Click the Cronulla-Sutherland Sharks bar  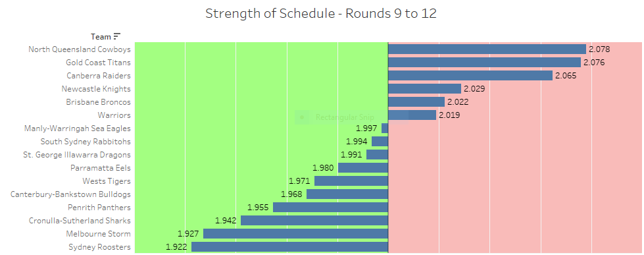314,221
